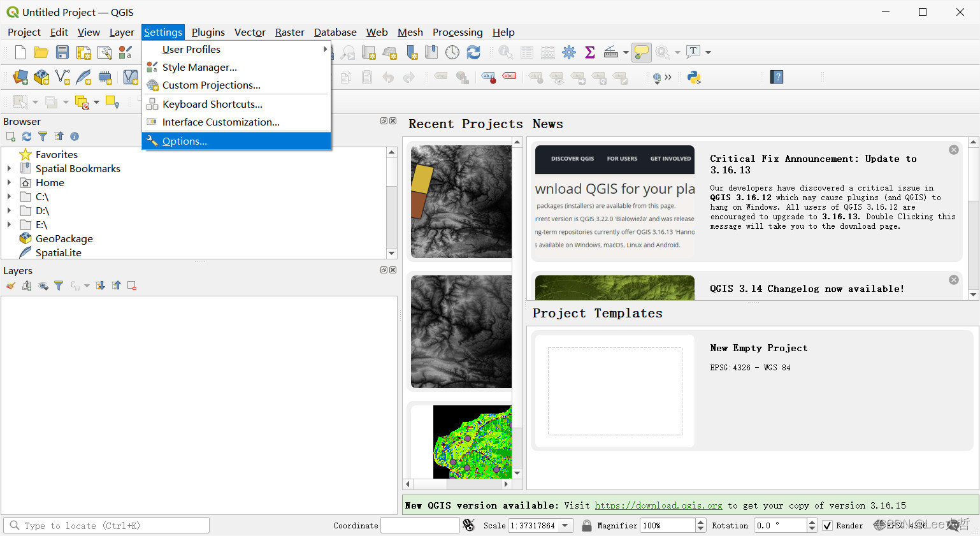Open the Python console

pyautogui.click(x=694, y=77)
